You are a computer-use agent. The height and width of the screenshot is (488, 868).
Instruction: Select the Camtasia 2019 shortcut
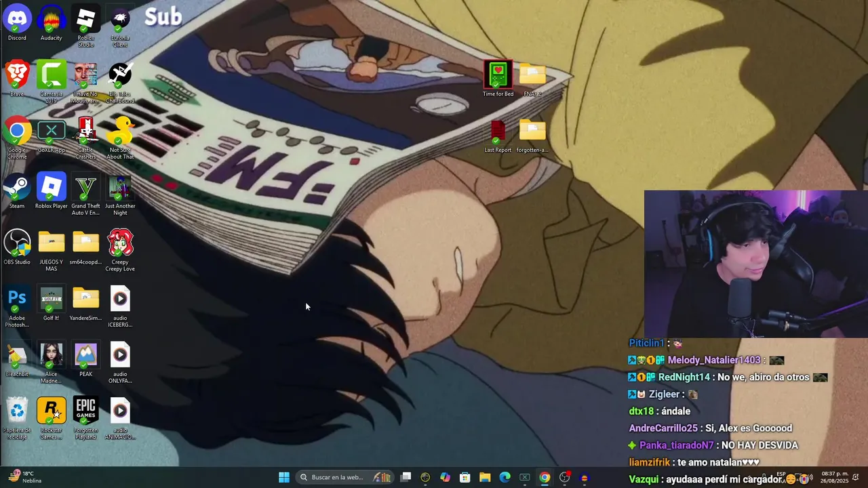tap(52, 82)
